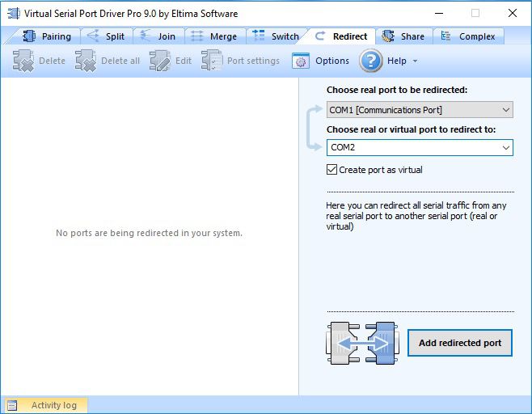The height and width of the screenshot is (414, 532).
Task: Close the Virtual Serial Port Driver window
Action: tap(513, 13)
